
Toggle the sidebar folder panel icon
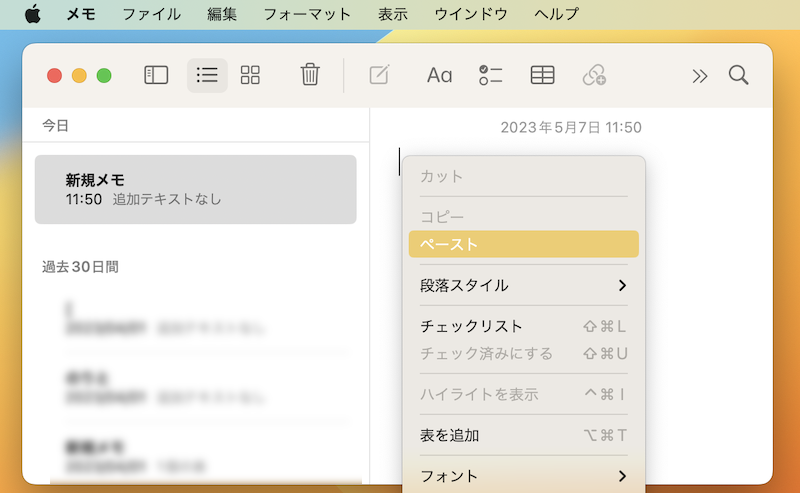(156, 75)
